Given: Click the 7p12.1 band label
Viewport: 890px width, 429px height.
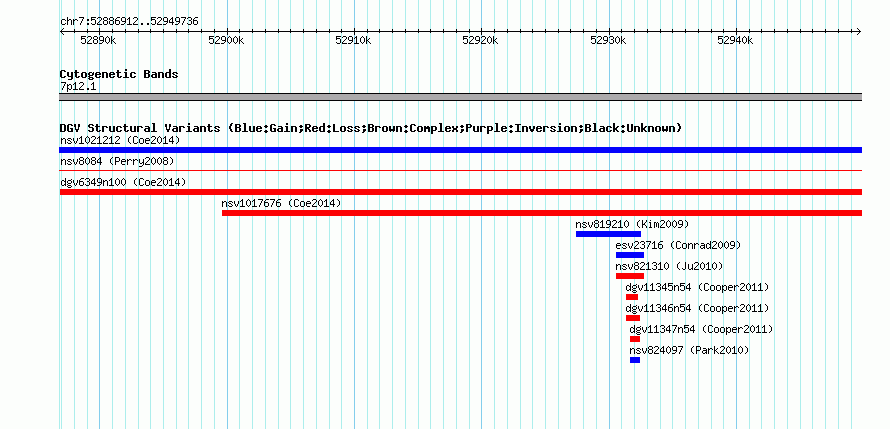Looking at the screenshot, I should [x=78, y=87].
